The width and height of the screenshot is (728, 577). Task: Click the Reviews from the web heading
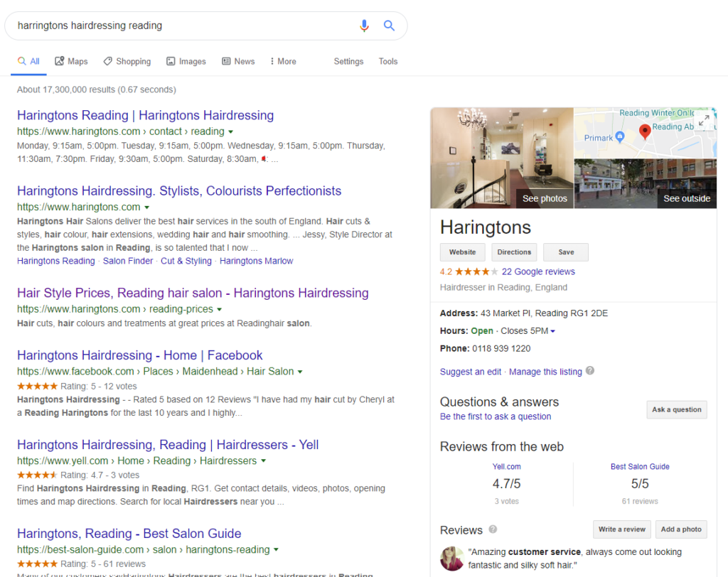(502, 446)
